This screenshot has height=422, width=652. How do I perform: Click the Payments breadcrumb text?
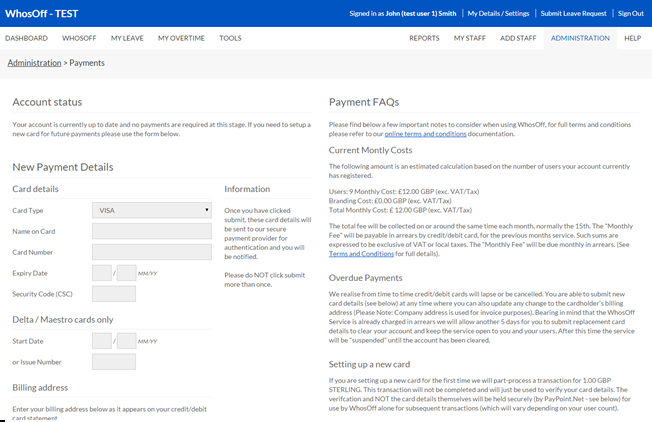87,63
